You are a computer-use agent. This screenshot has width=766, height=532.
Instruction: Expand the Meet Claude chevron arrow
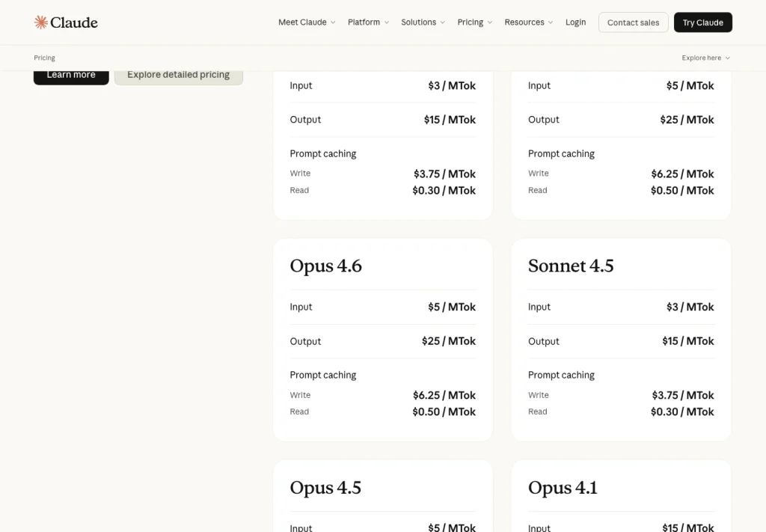(333, 22)
